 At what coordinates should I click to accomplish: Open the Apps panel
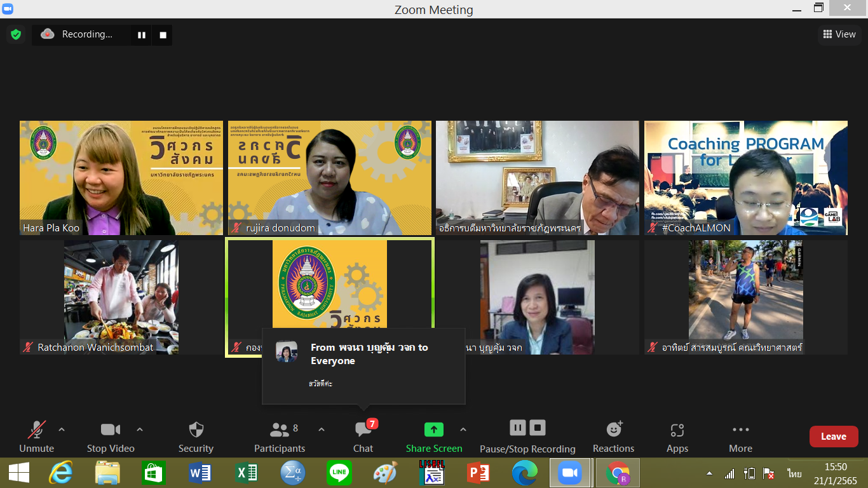pos(677,437)
